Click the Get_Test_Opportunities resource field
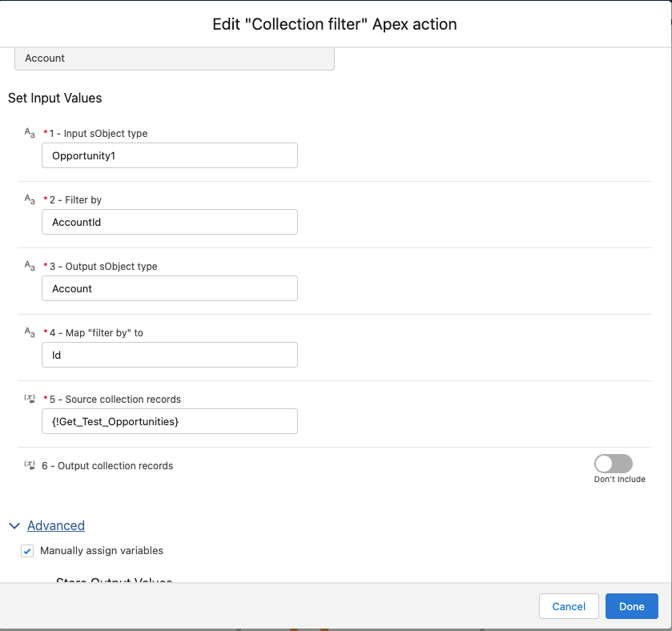672x631 pixels. pyautogui.click(x=169, y=421)
